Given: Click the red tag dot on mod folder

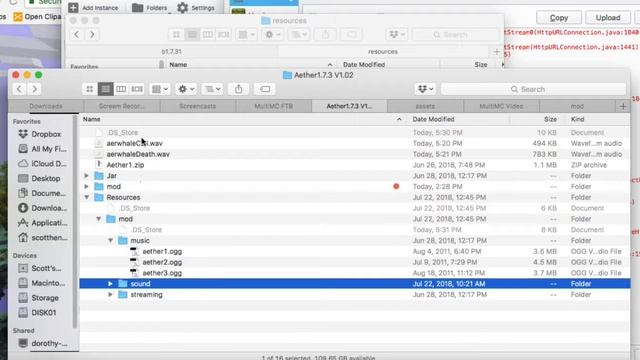Looking at the screenshot, I should click(396, 187).
